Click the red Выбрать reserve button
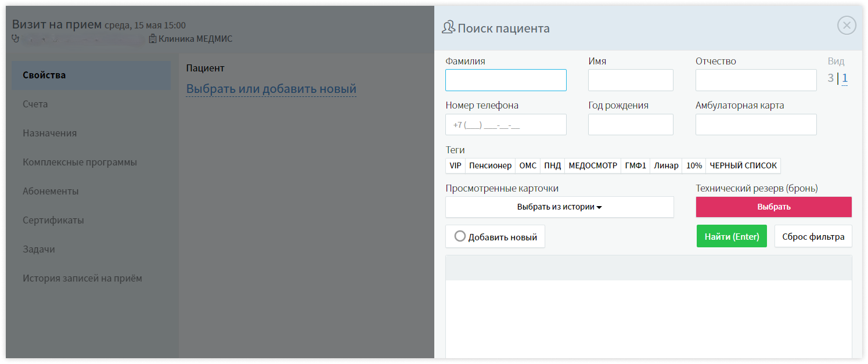 point(774,207)
